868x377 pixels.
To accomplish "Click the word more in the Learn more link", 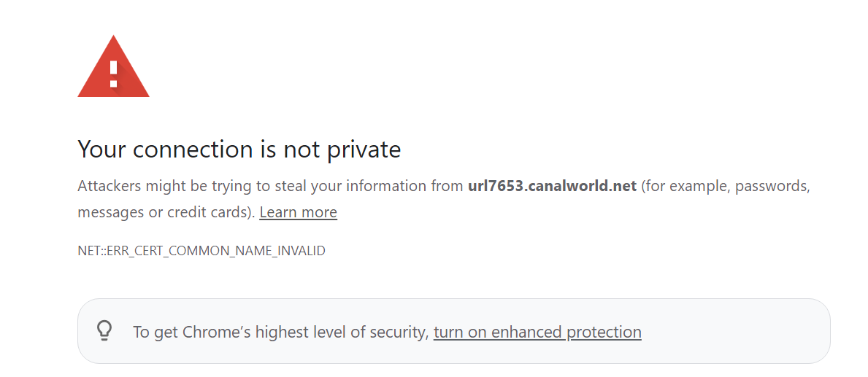I will coord(318,213).
